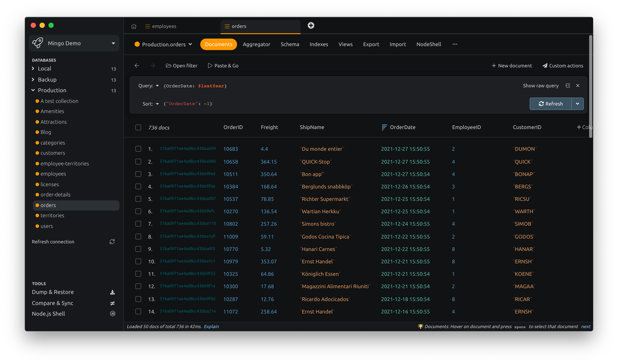
Task: Open the Query type dropdown arrow
Action: [x=157, y=86]
